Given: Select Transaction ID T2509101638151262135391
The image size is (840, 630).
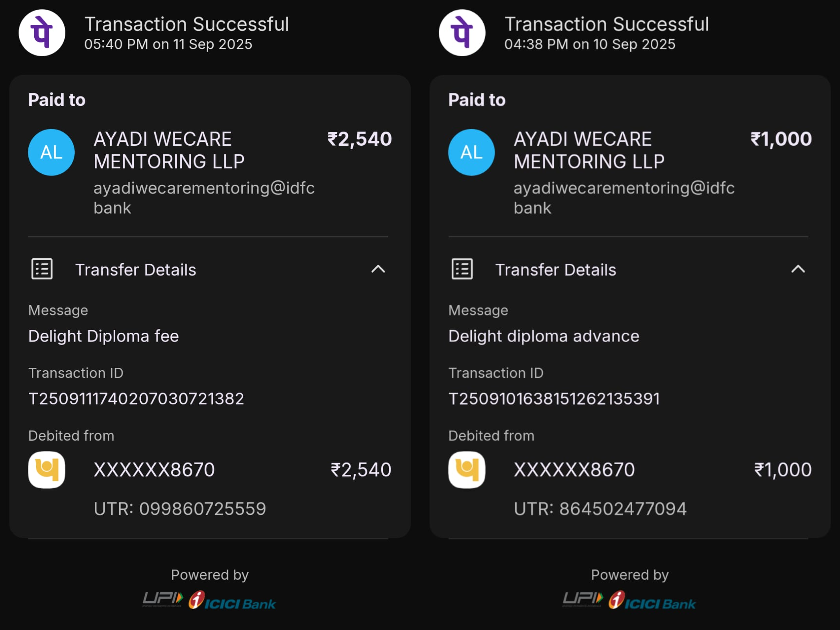Looking at the screenshot, I should click(554, 399).
